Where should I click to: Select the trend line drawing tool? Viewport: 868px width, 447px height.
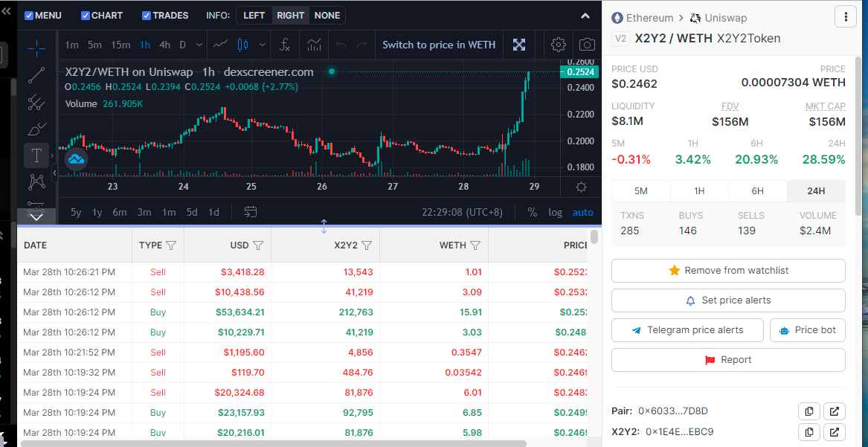[x=36, y=74]
